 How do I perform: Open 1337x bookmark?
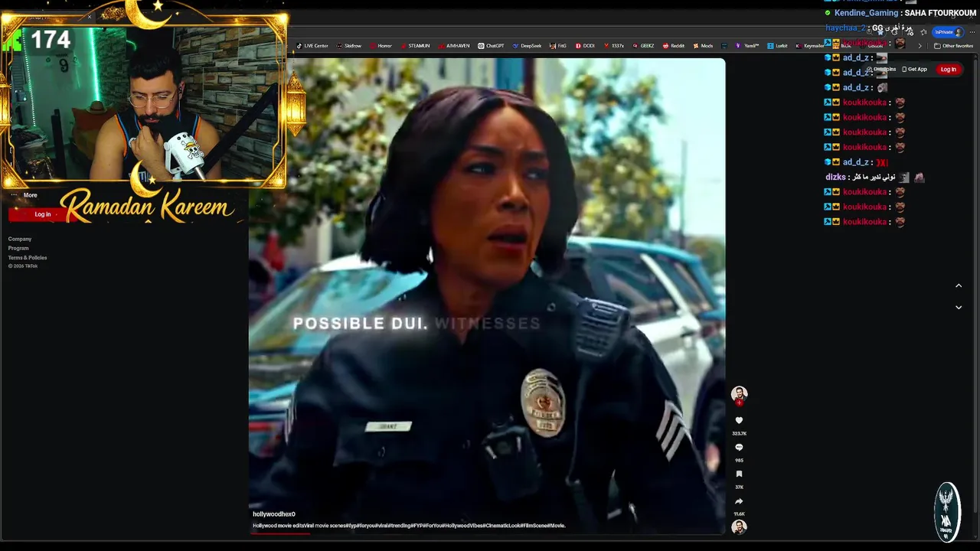click(x=613, y=46)
